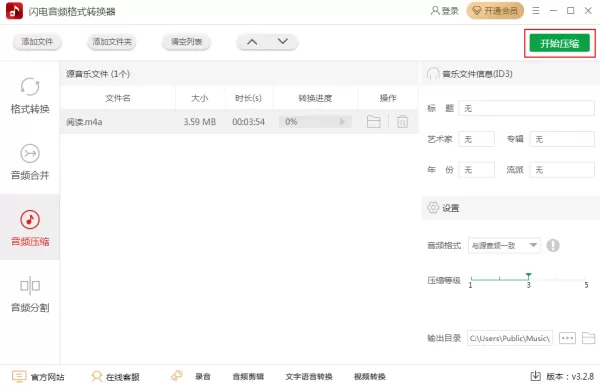Switch to 格式转换 sidebar tab
This screenshot has height=388, width=600.
(x=30, y=96)
